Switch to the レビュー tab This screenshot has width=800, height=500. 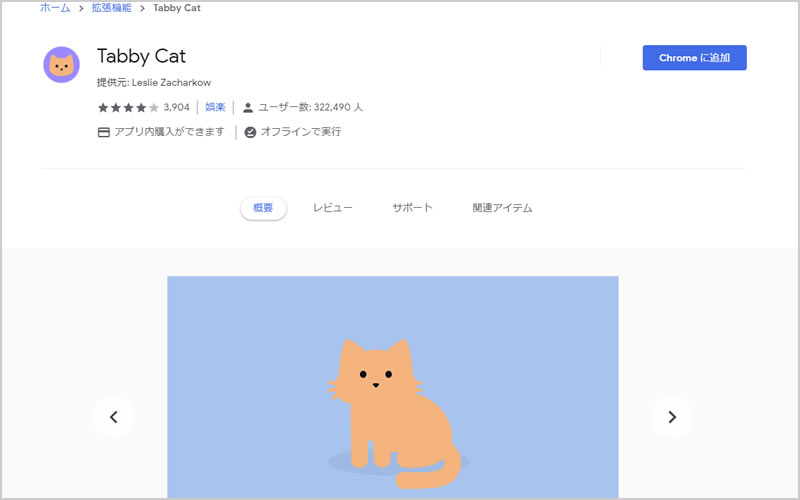pyautogui.click(x=333, y=208)
